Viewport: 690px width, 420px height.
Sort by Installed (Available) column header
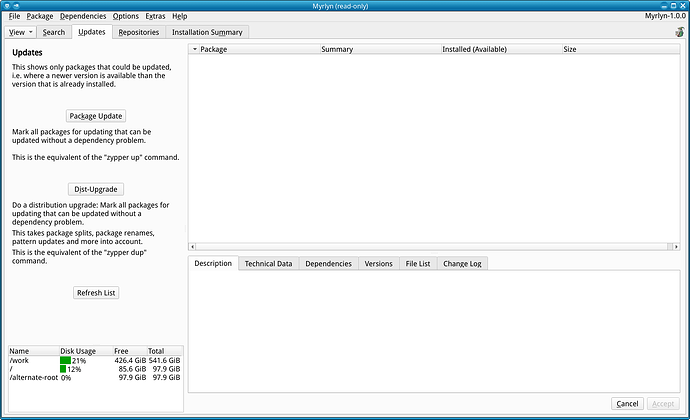(x=502, y=49)
